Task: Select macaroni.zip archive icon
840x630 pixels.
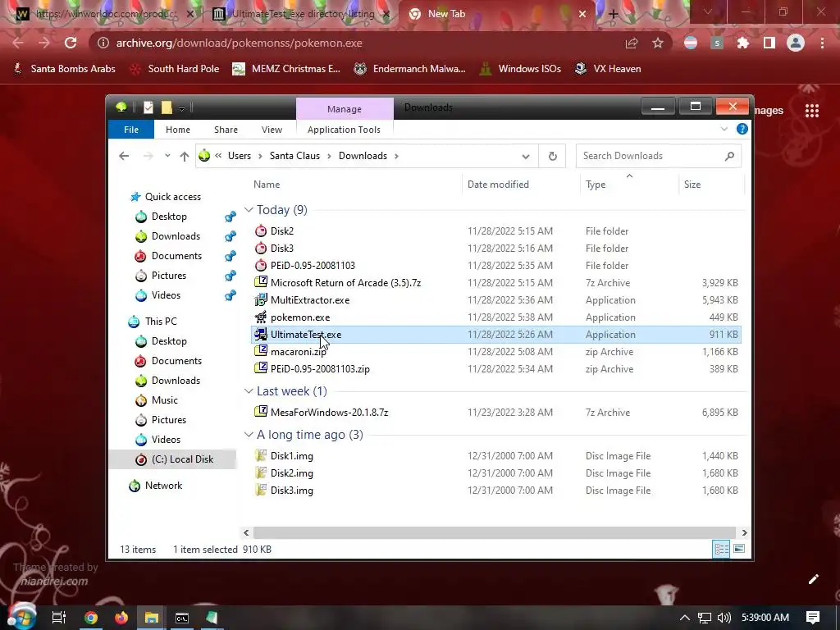Action: pos(261,351)
